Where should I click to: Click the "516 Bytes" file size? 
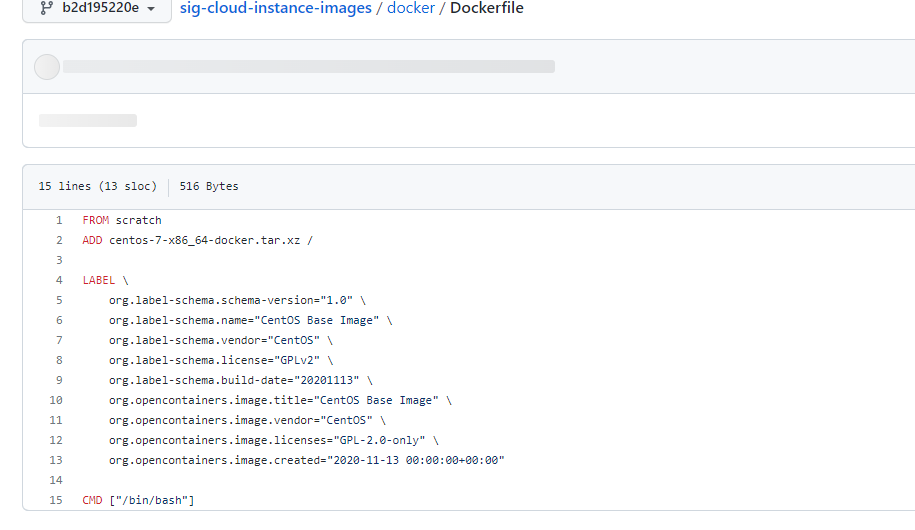[x=209, y=186]
